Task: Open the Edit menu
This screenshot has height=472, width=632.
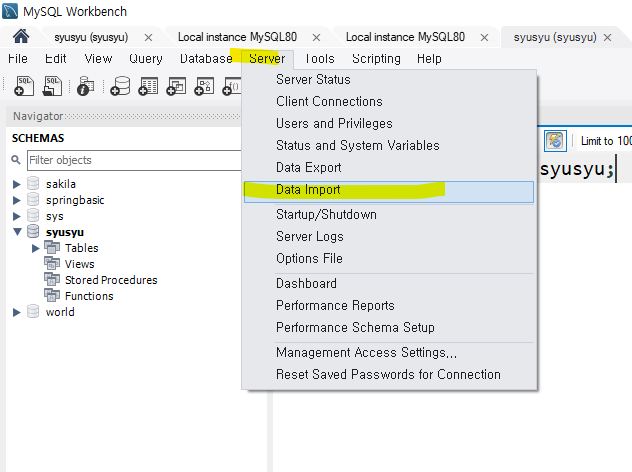Action: [x=56, y=59]
